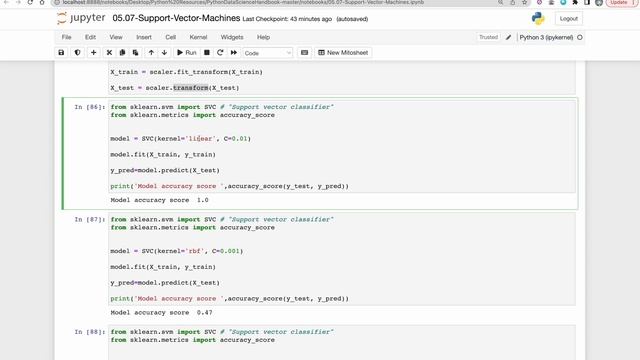Go to Jupyter home via logo
The height and width of the screenshot is (360, 640).
81,18
